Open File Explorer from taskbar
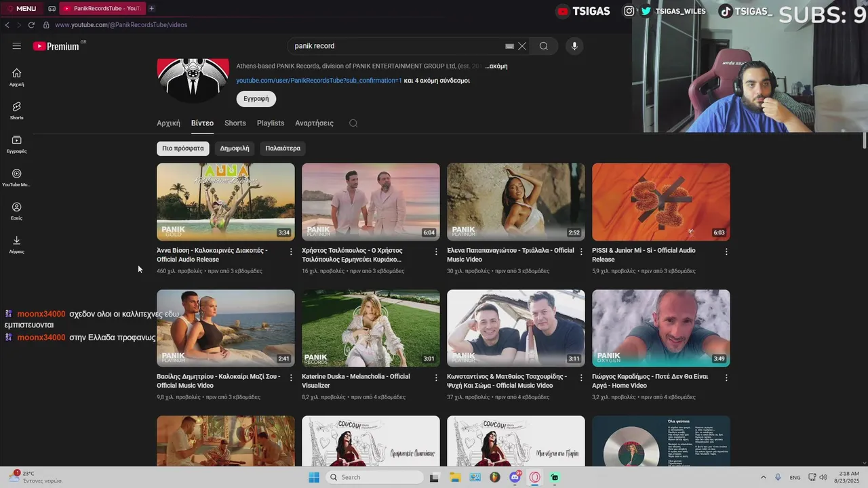The width and height of the screenshot is (868, 488). click(x=455, y=477)
